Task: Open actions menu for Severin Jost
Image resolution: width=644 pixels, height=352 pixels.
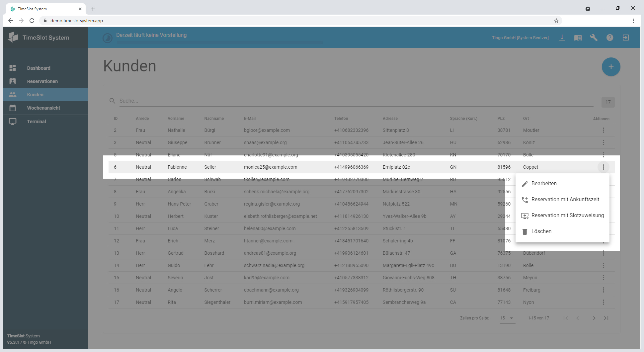Action: click(604, 278)
